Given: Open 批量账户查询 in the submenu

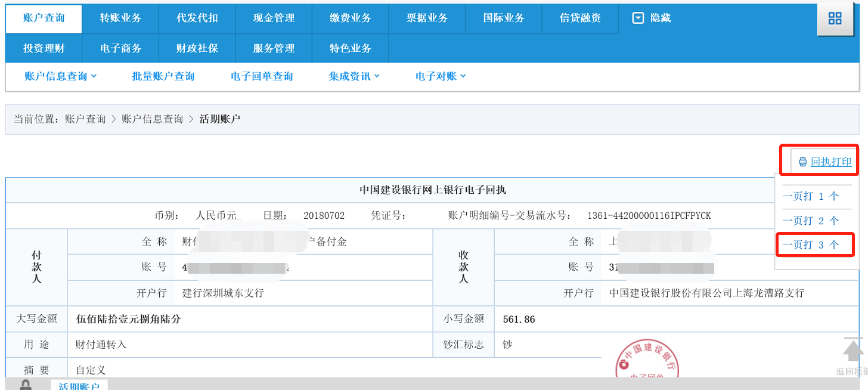Looking at the screenshot, I should 163,76.
